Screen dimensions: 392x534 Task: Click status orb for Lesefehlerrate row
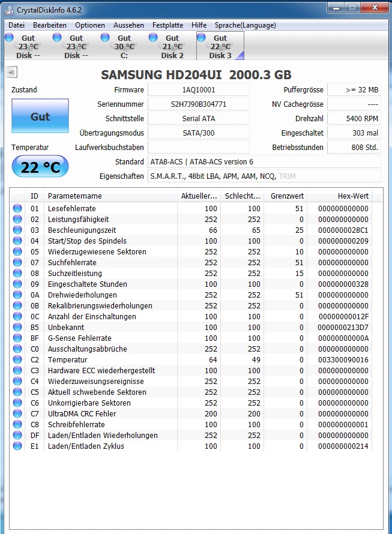pyautogui.click(x=17, y=208)
